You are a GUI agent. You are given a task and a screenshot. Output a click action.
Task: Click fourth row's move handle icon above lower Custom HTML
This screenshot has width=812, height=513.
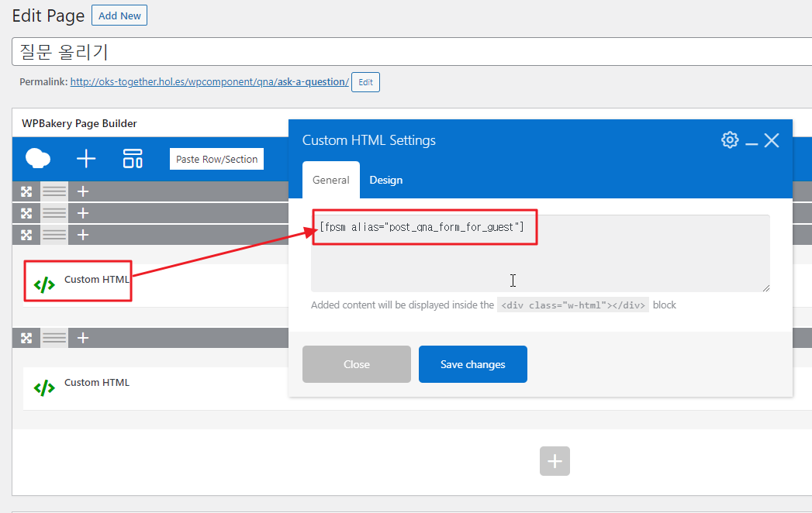tap(26, 338)
